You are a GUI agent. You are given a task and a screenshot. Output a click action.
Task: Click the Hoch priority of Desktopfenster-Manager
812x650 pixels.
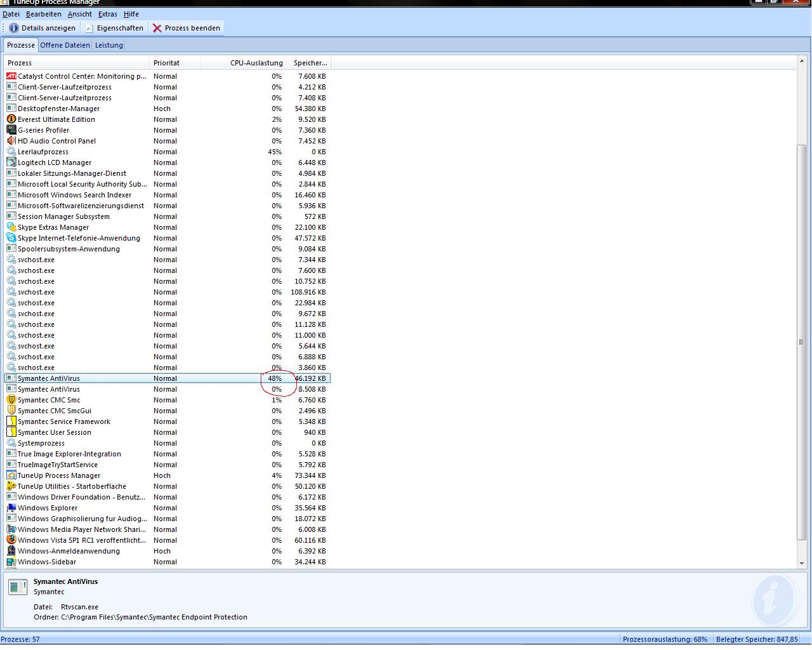pos(162,109)
